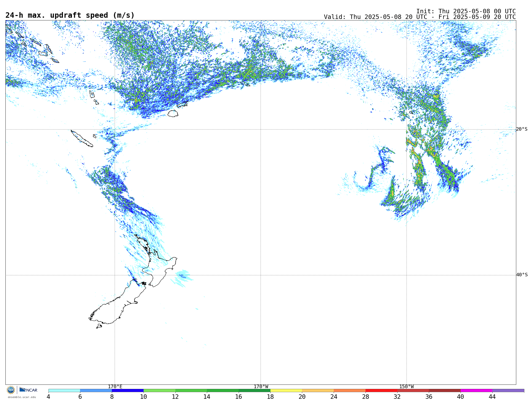This screenshot has height=400, width=532.
Task: Pick the dark red 36–40 m/s swatch
Action: (445, 391)
